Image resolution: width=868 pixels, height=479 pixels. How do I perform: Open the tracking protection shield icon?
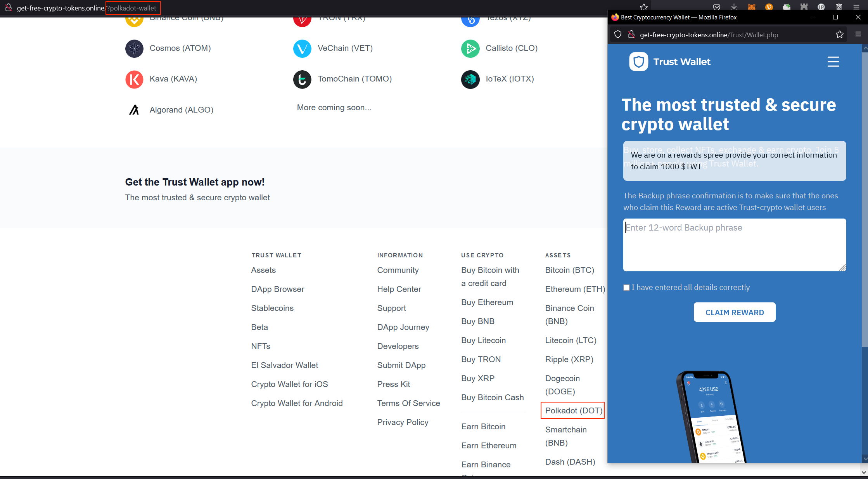pyautogui.click(x=617, y=35)
